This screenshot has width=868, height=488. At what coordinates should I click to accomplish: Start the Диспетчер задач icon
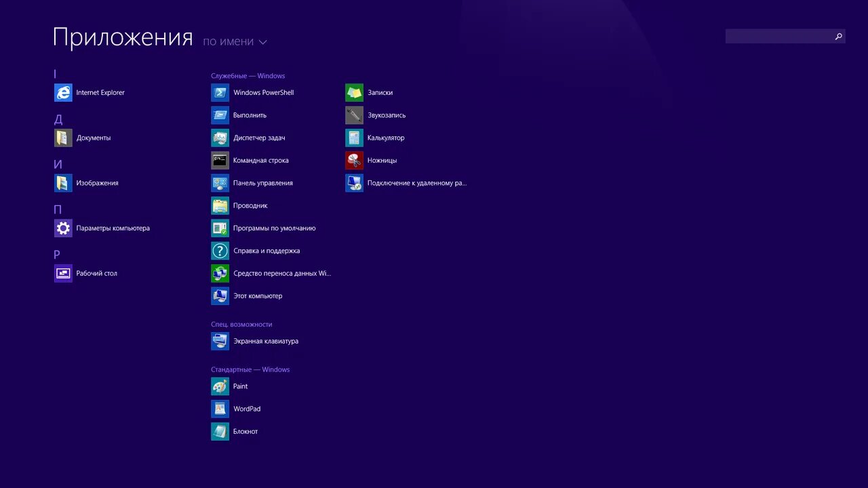220,138
